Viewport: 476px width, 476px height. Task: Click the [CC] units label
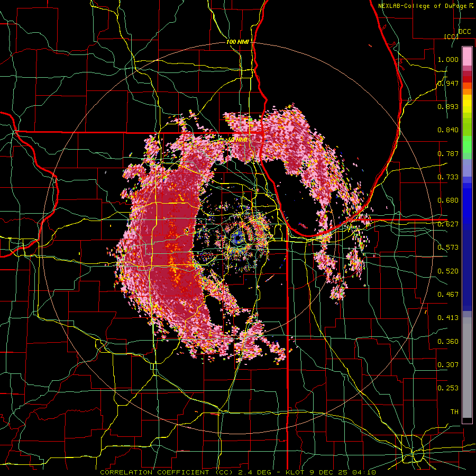click(x=452, y=36)
